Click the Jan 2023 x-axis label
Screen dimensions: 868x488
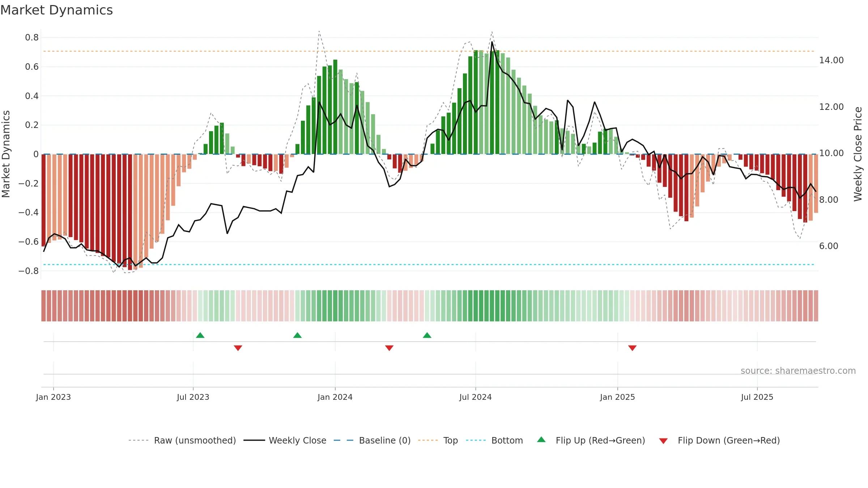[x=54, y=397]
